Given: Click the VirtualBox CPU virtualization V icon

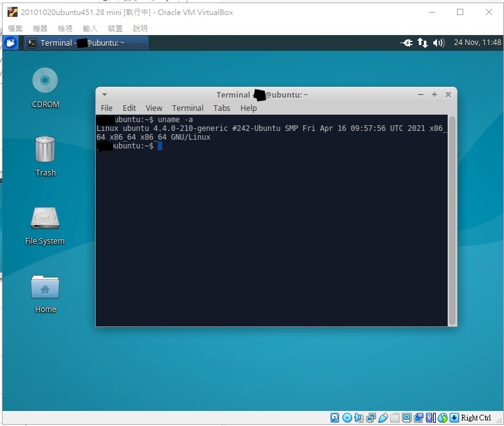Looking at the screenshot, I should pos(429,418).
